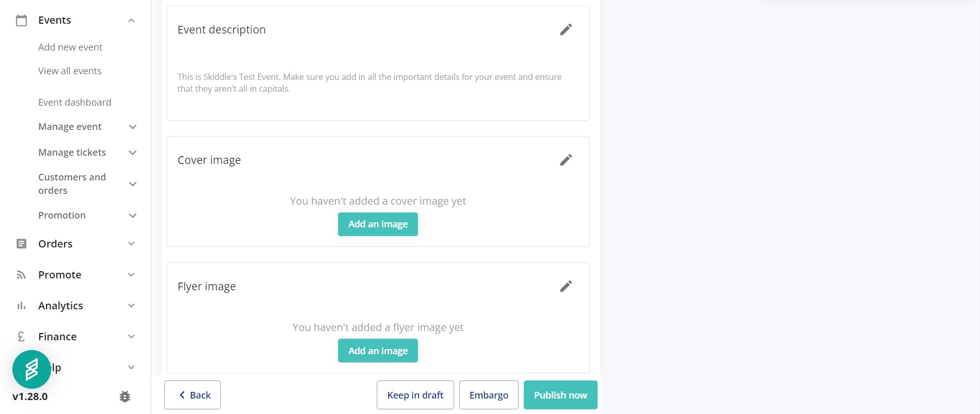
Task: Edit the Event description with pencil icon
Action: tap(566, 29)
